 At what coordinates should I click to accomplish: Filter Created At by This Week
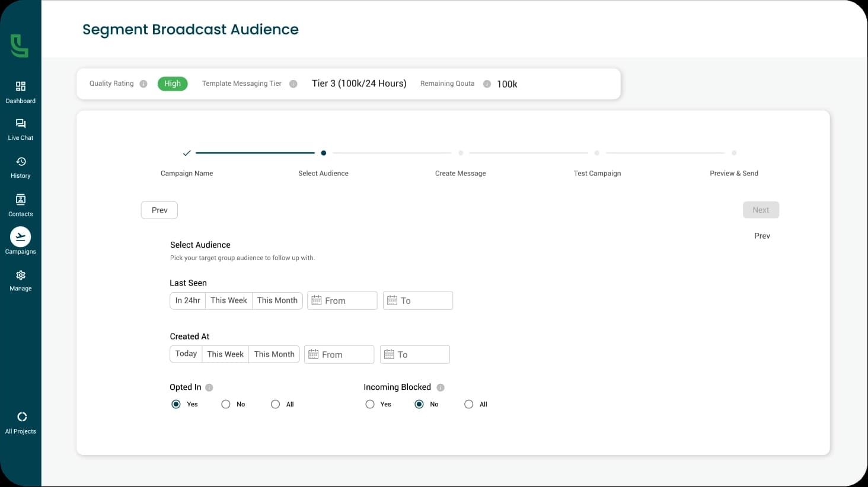pyautogui.click(x=225, y=354)
